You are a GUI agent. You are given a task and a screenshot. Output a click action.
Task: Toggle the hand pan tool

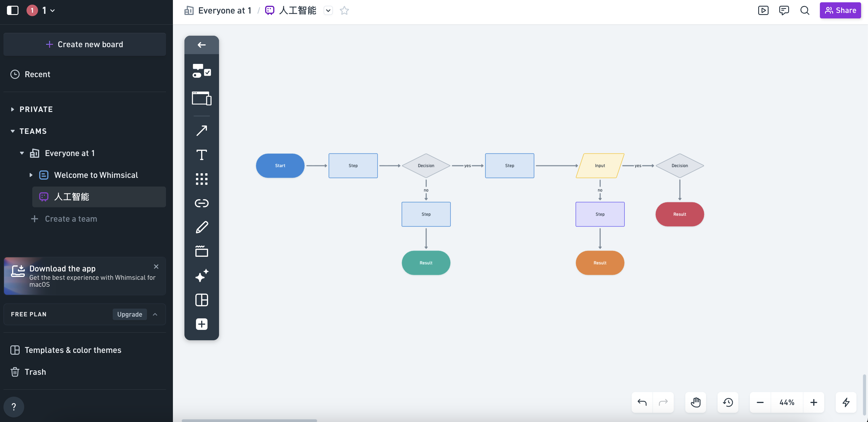pos(695,402)
